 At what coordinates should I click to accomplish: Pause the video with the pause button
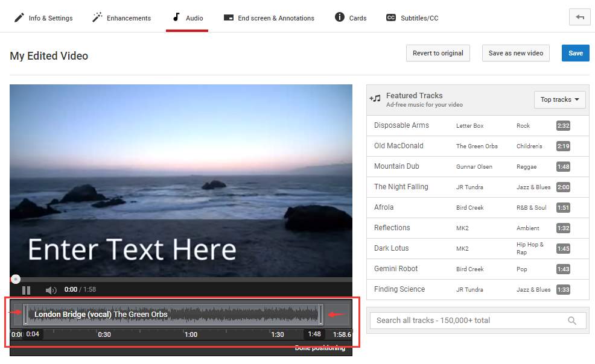26,290
